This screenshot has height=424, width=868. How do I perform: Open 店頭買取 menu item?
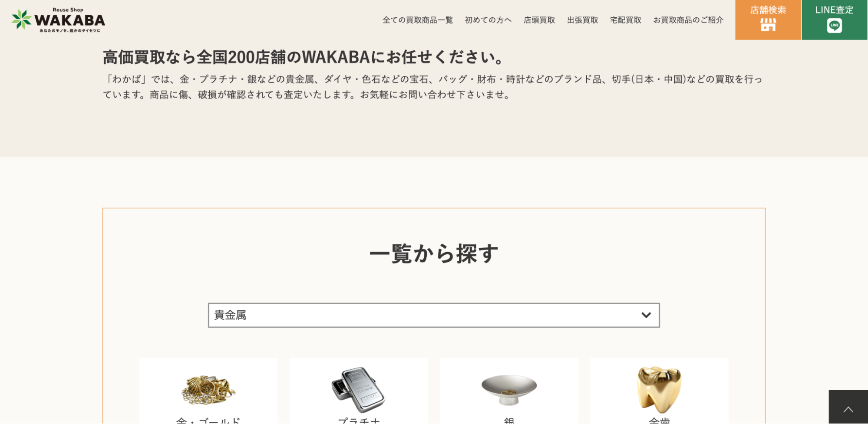pyautogui.click(x=539, y=20)
